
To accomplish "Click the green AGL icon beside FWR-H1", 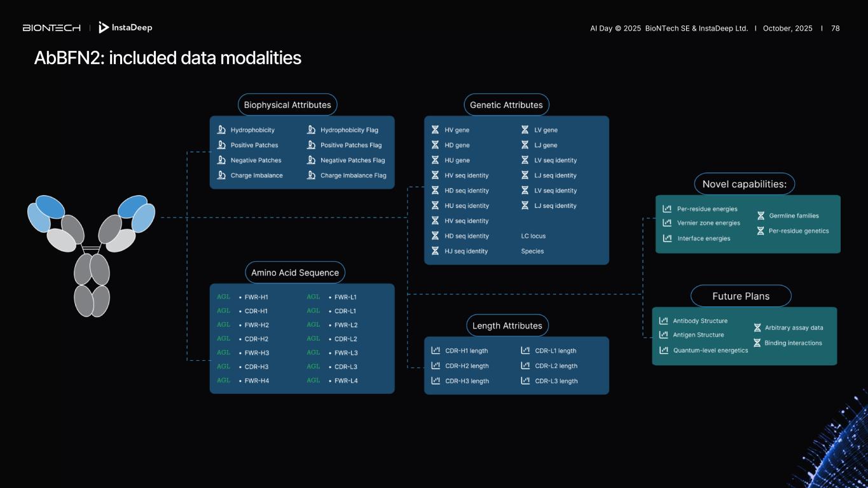I will tap(223, 297).
